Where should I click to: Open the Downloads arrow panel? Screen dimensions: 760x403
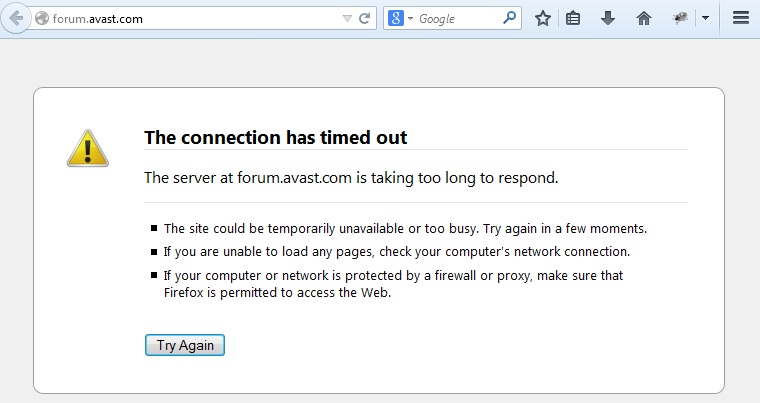click(608, 18)
